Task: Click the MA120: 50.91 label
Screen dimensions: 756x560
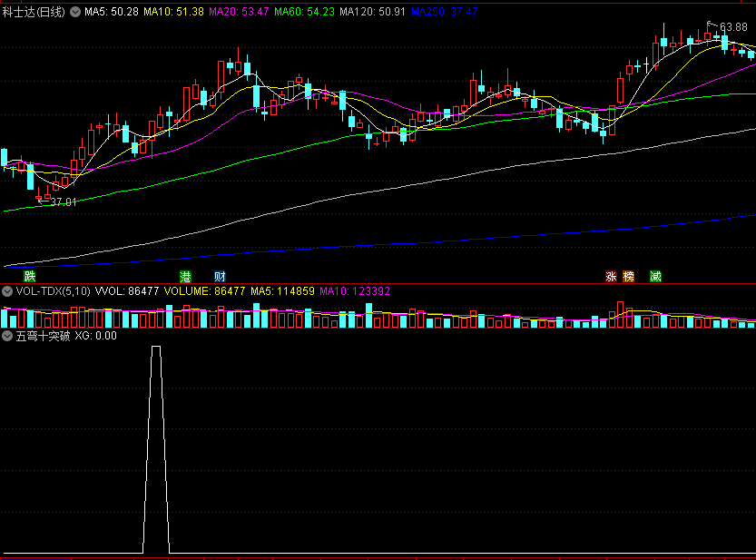Action: click(372, 12)
